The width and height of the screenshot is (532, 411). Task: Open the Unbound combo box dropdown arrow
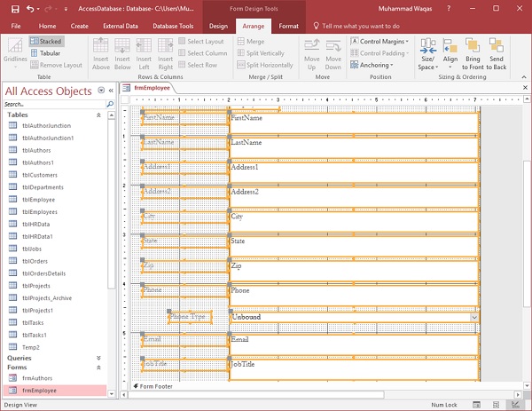click(474, 316)
